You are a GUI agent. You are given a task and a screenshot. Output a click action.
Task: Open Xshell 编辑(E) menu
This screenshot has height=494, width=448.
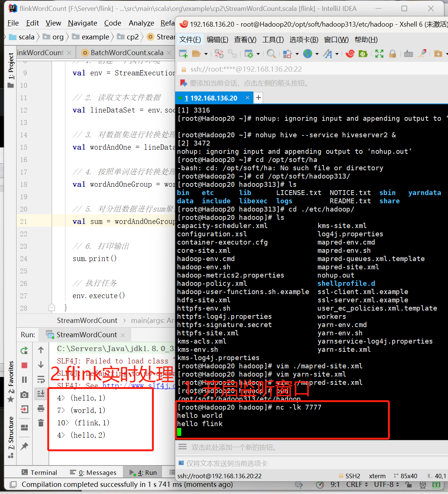pos(217,40)
